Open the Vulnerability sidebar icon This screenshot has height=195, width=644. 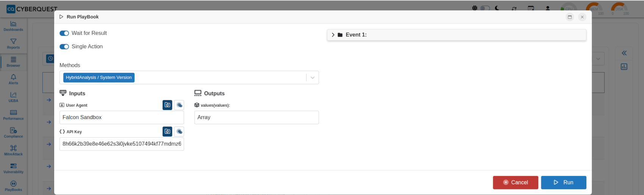pos(13,168)
